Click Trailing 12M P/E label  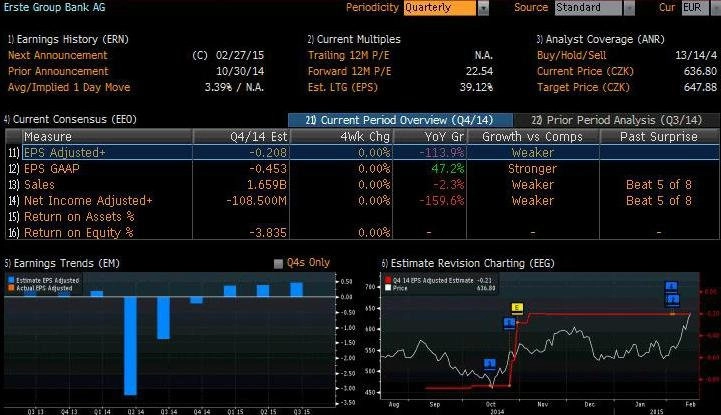[349, 56]
